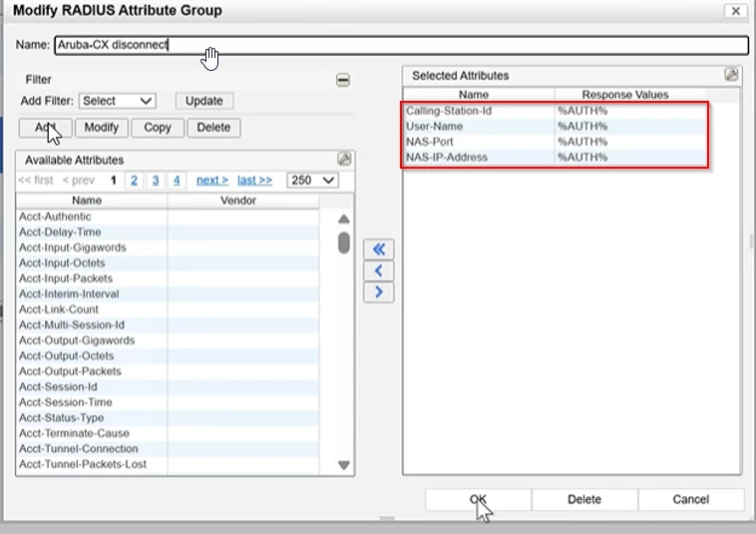Select Acct-Input-Octets attribute

click(x=168, y=263)
